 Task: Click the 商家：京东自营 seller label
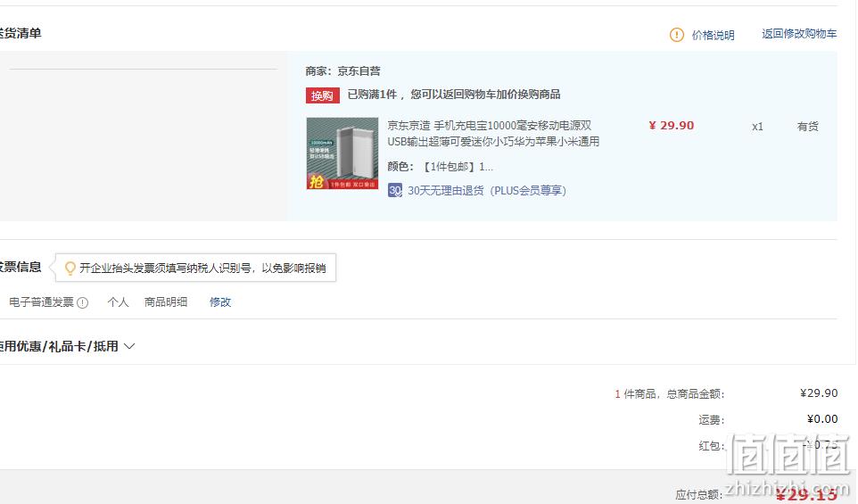pos(343,71)
